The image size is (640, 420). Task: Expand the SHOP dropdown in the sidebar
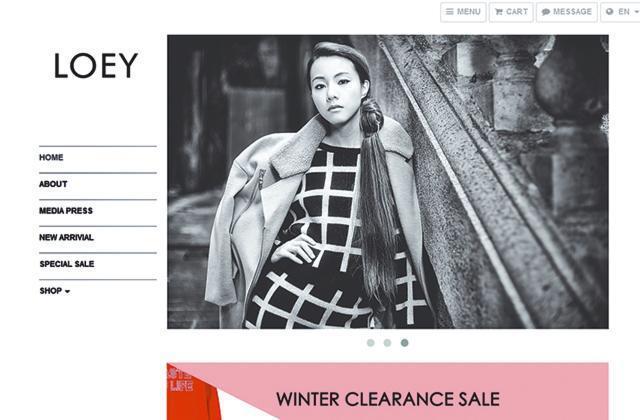pyautogui.click(x=55, y=291)
